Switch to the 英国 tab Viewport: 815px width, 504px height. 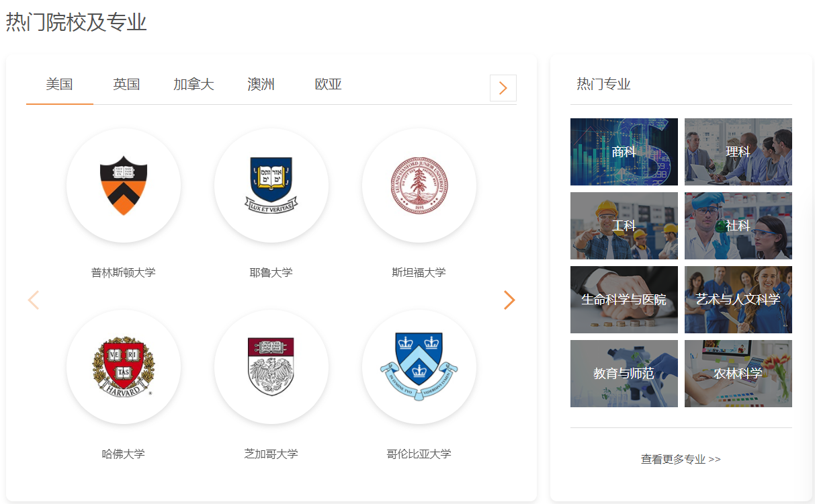tap(127, 85)
